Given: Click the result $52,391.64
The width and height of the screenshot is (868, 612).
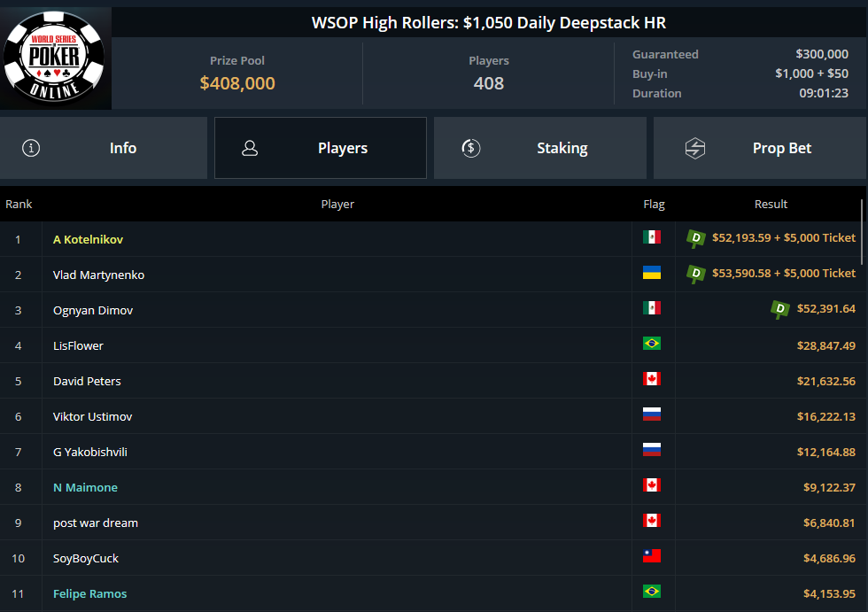Looking at the screenshot, I should [x=825, y=309].
